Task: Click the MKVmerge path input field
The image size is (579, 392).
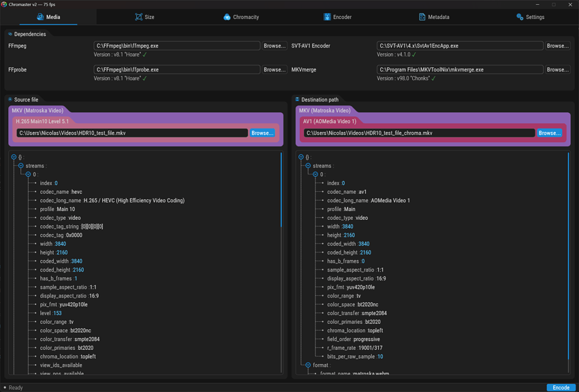Action: pyautogui.click(x=460, y=69)
